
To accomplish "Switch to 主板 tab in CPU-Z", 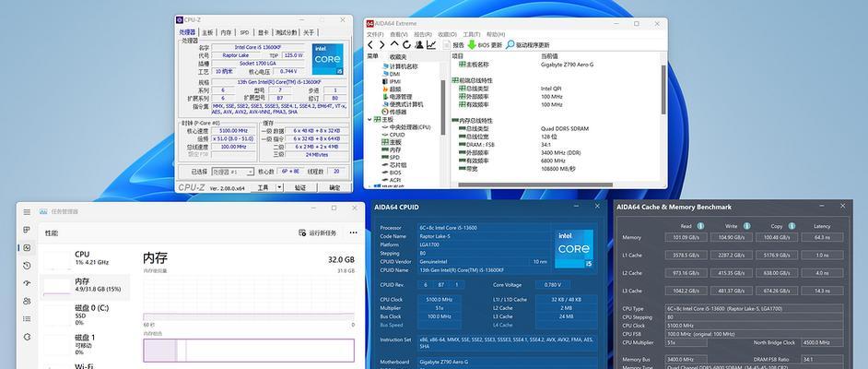I will pos(207,32).
